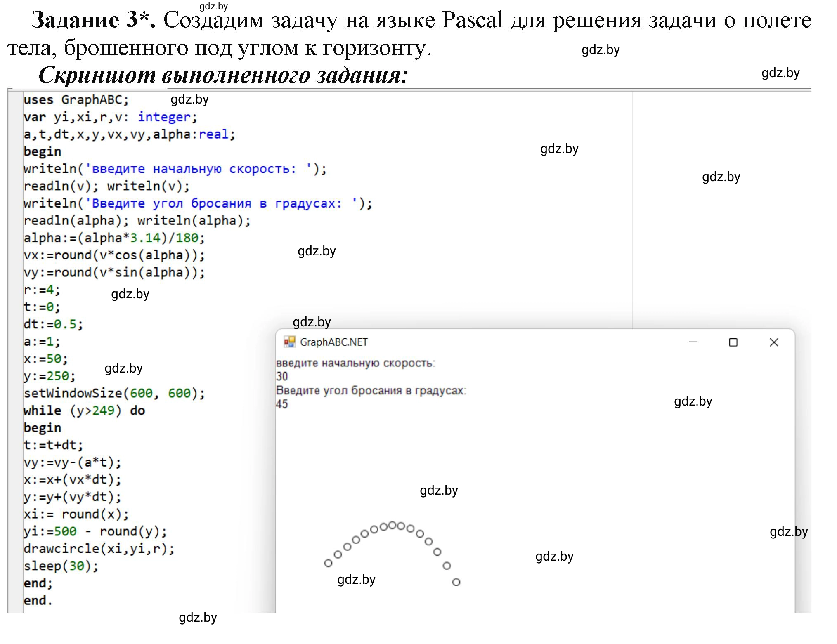Click the 'drawcircle(xi,yi,r);' code line

pyautogui.click(x=99, y=549)
